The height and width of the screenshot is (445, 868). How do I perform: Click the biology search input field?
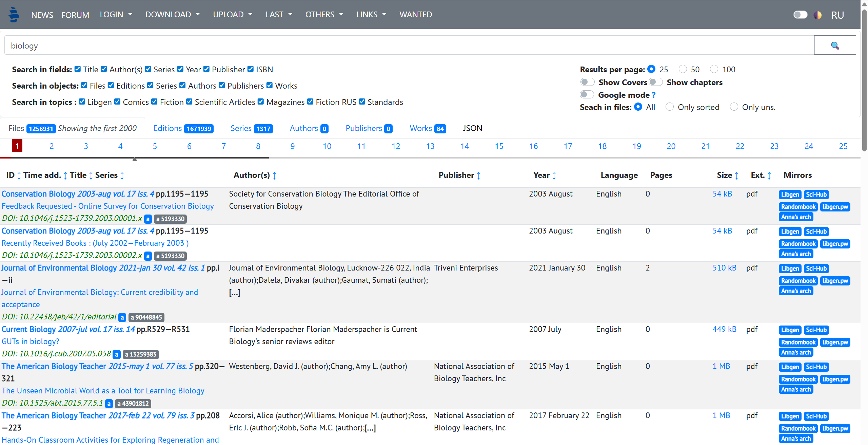tap(407, 45)
